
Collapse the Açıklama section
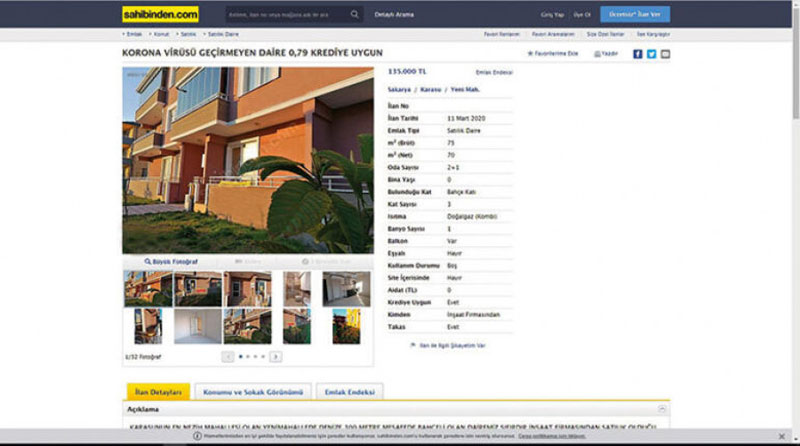tap(661, 410)
